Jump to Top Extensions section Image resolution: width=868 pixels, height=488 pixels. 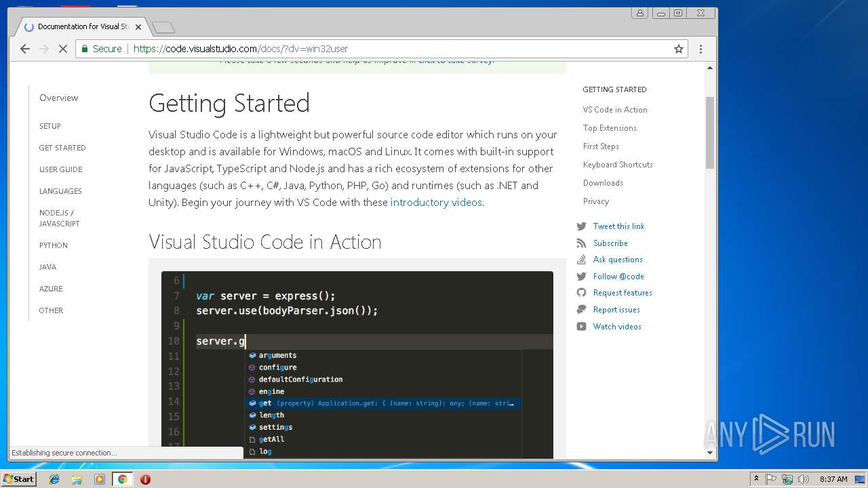click(610, 128)
